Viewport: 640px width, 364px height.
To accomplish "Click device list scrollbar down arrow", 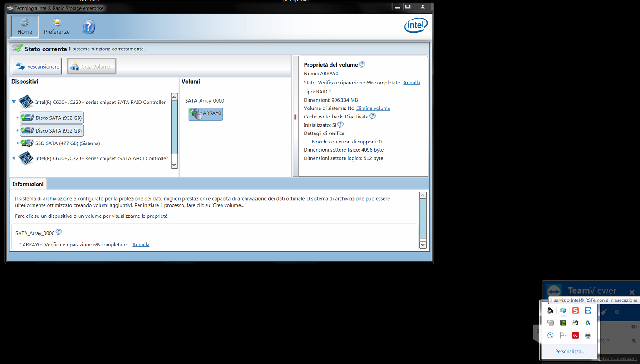I will [174, 165].
